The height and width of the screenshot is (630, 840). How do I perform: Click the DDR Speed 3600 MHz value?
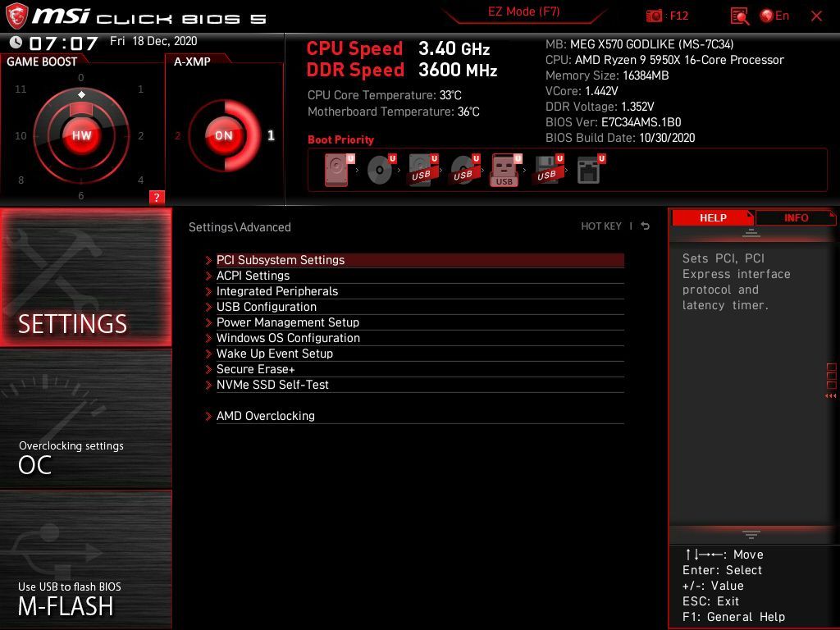point(458,70)
